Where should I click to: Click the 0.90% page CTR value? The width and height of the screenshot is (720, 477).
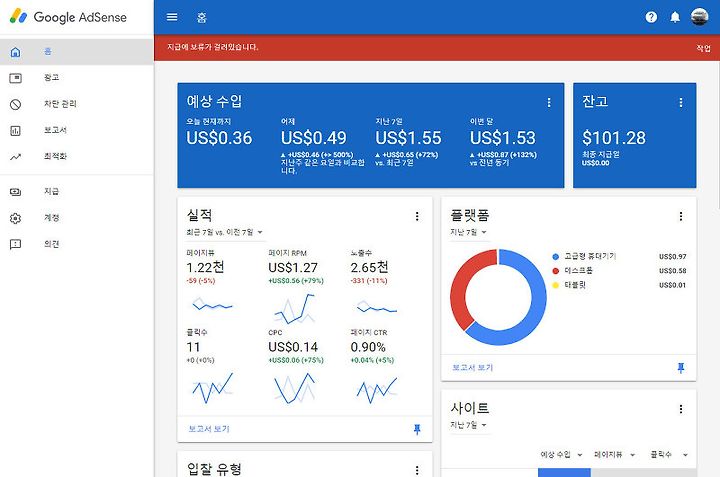tap(368, 347)
